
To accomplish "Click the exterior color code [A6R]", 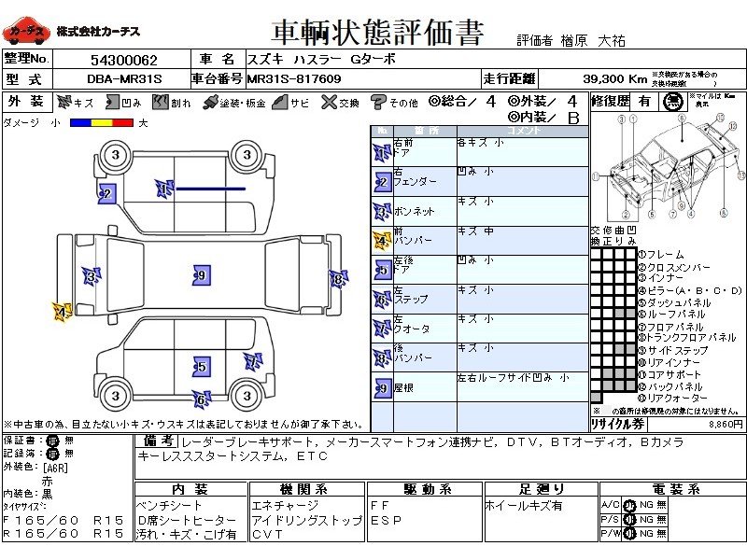I will point(55,469).
